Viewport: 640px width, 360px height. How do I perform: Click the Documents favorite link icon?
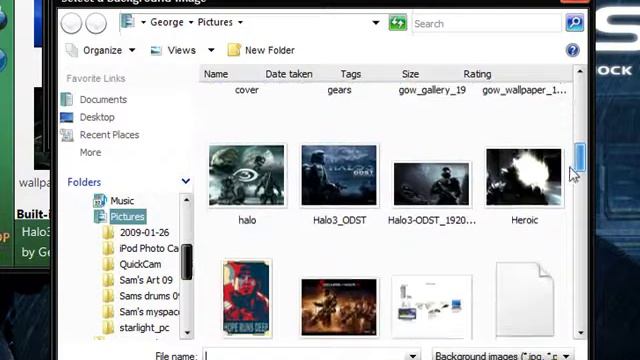67,99
